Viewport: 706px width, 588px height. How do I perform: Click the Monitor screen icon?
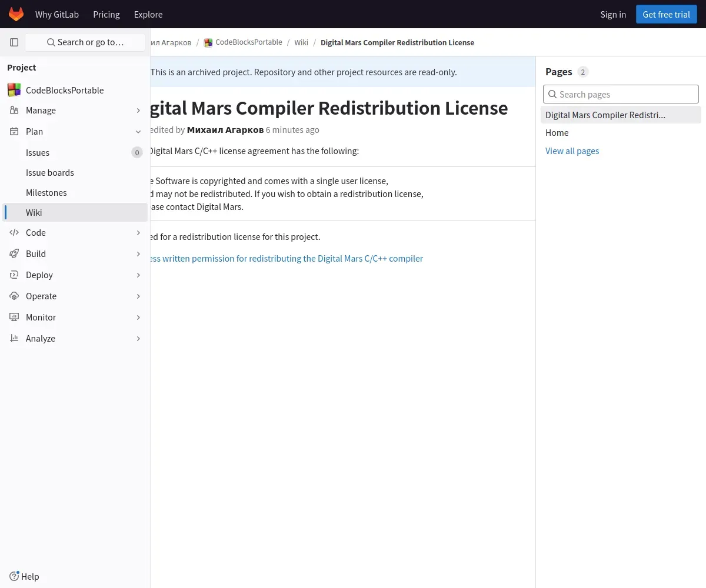pyautogui.click(x=14, y=317)
